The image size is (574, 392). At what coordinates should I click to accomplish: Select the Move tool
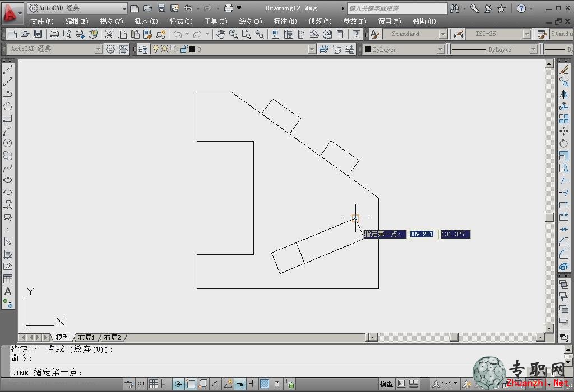[x=564, y=131]
